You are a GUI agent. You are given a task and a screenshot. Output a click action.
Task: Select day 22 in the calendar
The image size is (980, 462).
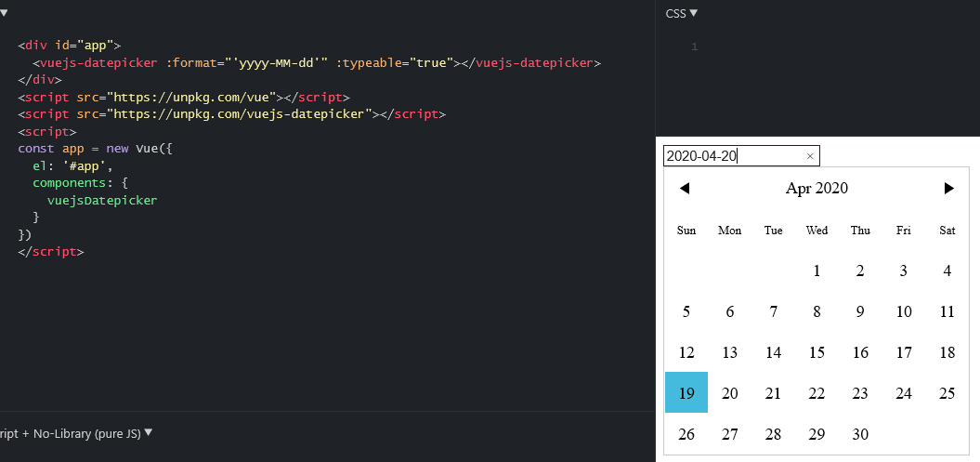point(817,392)
